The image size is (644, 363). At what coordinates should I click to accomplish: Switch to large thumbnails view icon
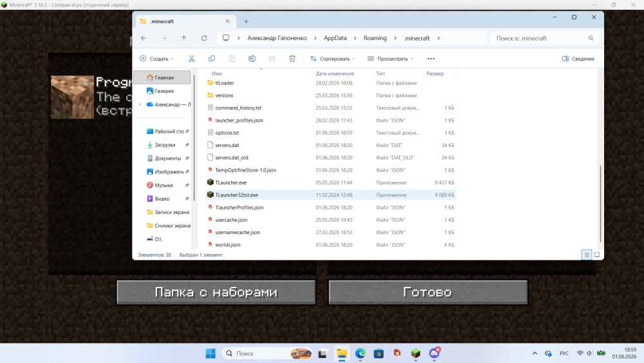point(597,255)
